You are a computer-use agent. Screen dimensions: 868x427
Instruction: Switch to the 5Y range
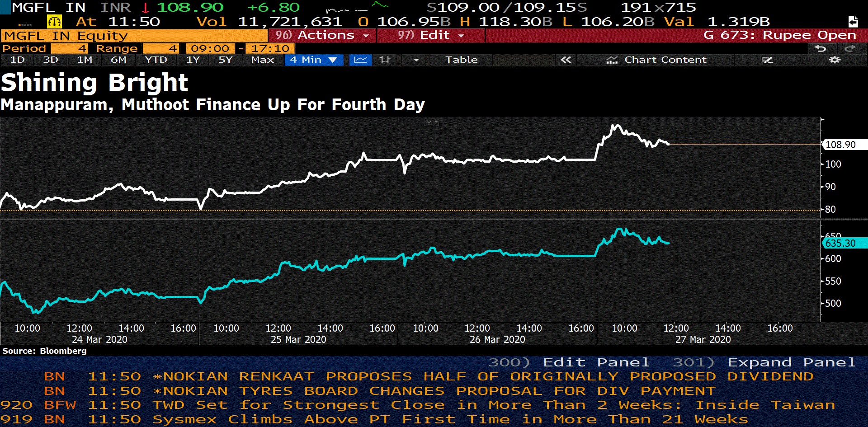pos(225,60)
